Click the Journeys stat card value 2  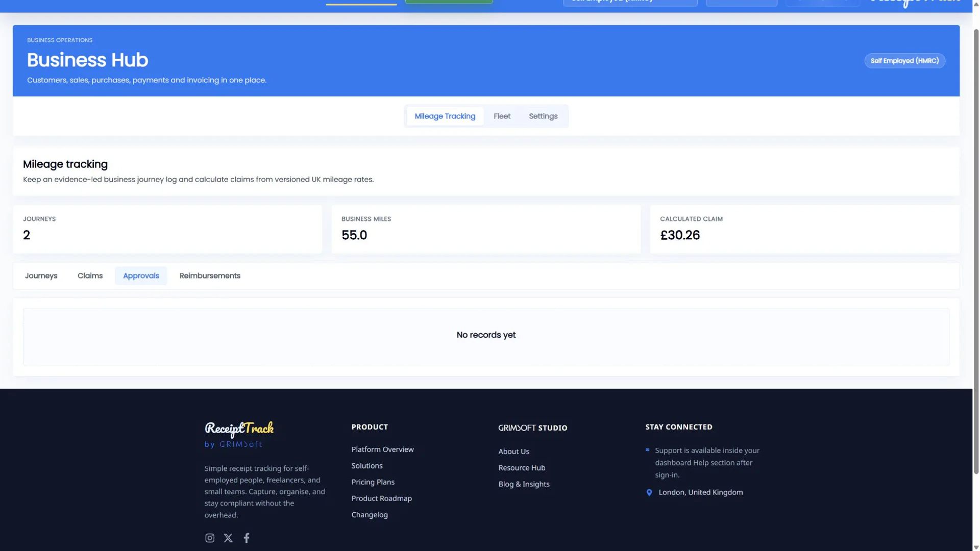click(x=27, y=235)
